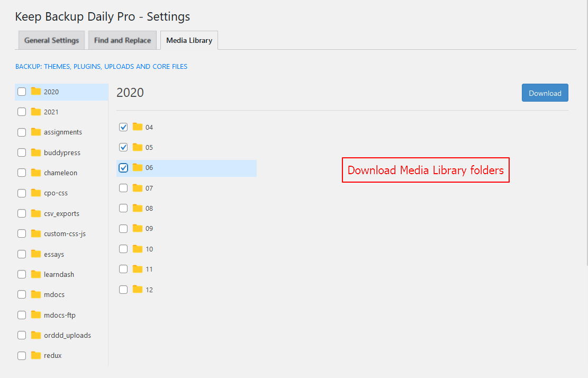Screen dimensions: 588x378
Task: Click the folder icon for subfolder 07
Action: [x=138, y=188]
